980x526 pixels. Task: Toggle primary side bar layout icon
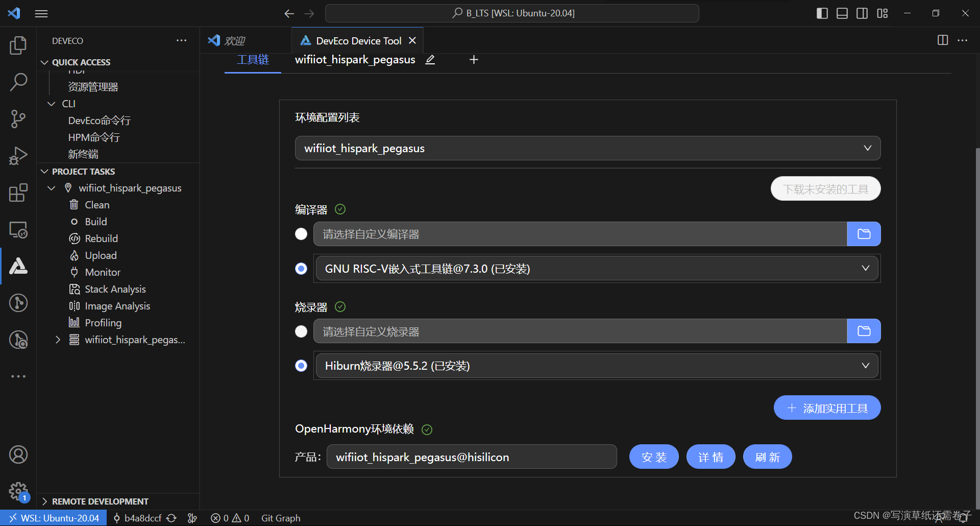(822, 13)
